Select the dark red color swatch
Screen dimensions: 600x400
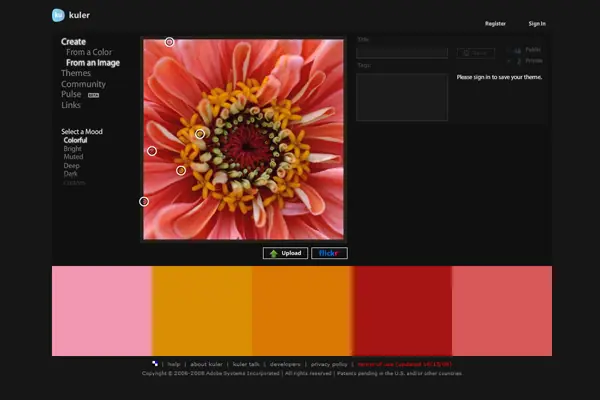pos(402,311)
